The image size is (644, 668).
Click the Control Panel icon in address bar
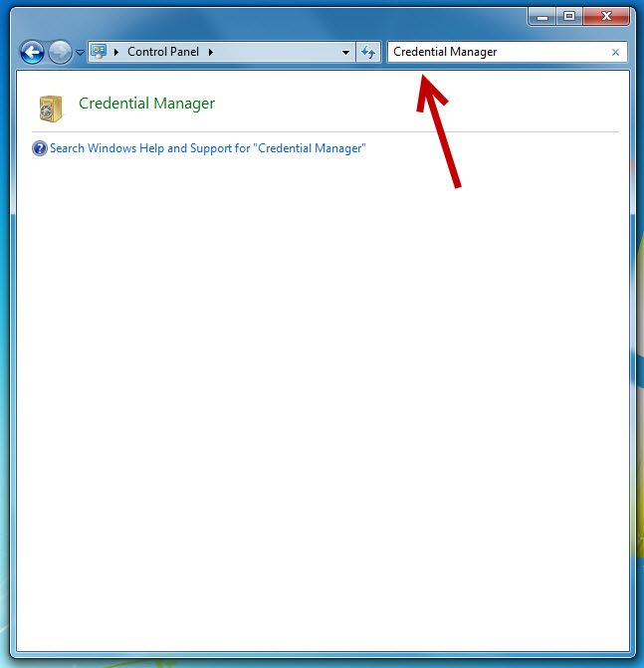click(99, 52)
